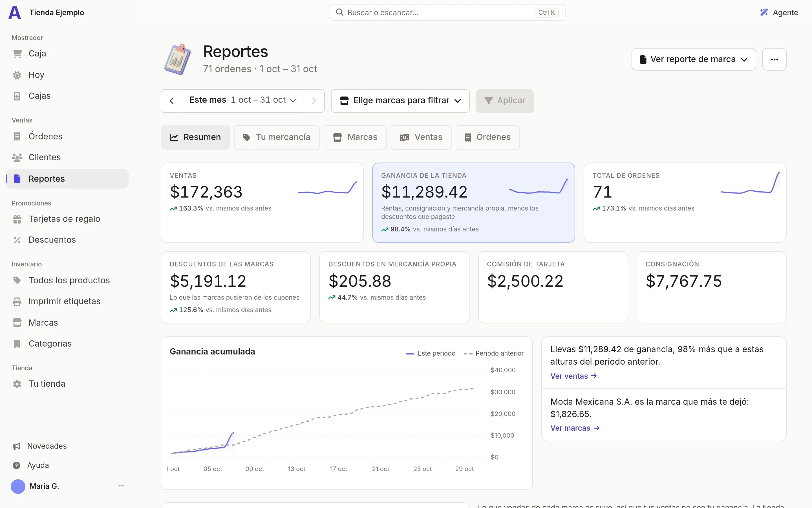Screen dimensions: 812x508
Task: Open Tu tienda settings
Action: [x=67, y=384]
